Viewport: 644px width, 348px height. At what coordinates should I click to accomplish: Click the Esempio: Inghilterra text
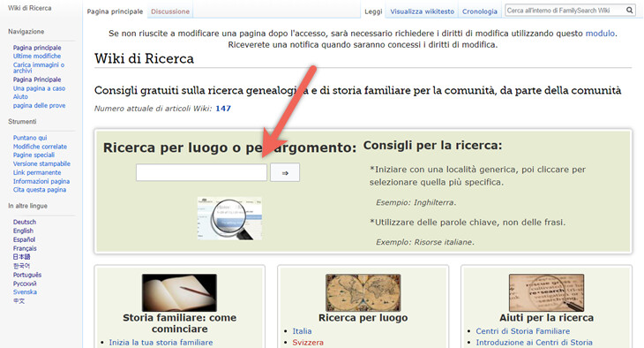pos(416,202)
